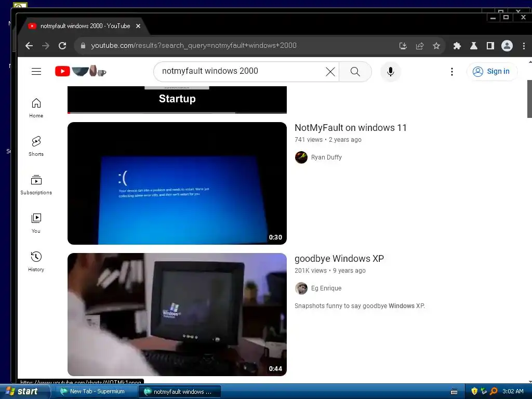Bookmark this page with the star icon
Image resolution: width=532 pixels, height=399 pixels.
[x=436, y=46]
